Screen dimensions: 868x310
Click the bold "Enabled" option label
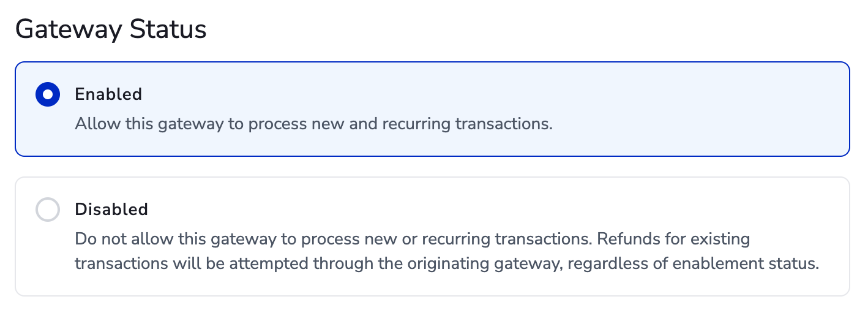click(x=108, y=94)
